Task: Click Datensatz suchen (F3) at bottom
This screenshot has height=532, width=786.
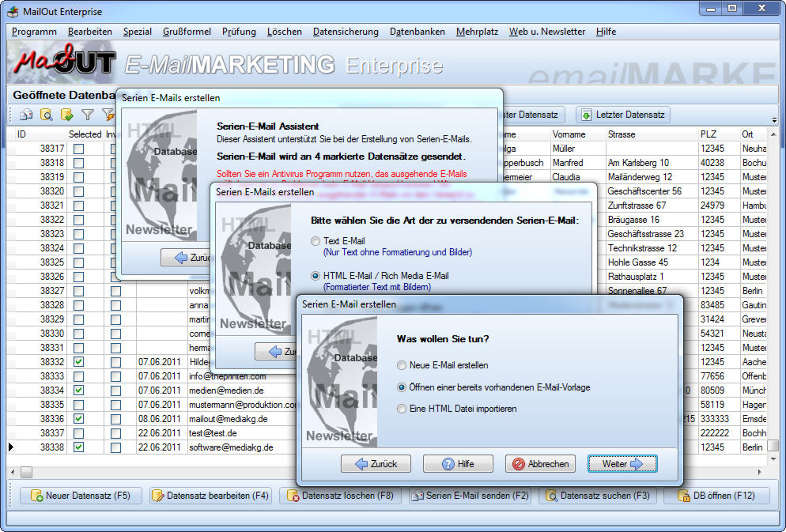Action: click(599, 496)
